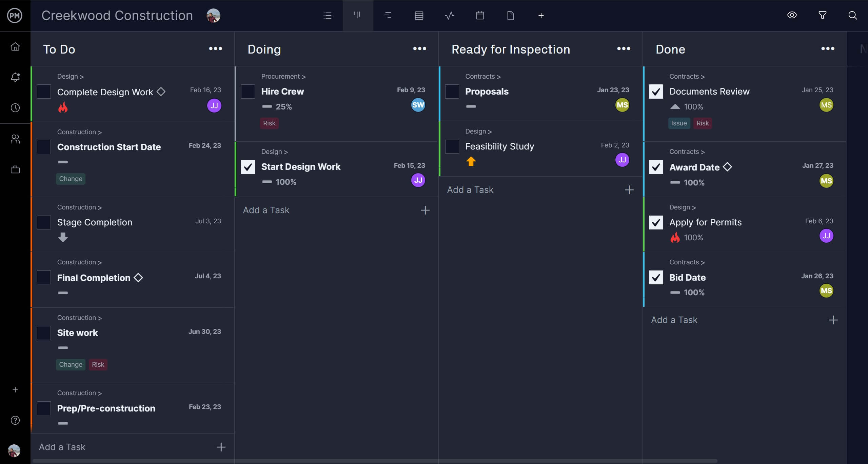Image resolution: width=868 pixels, height=464 pixels.
Task: Select the board view tab
Action: [x=357, y=15]
